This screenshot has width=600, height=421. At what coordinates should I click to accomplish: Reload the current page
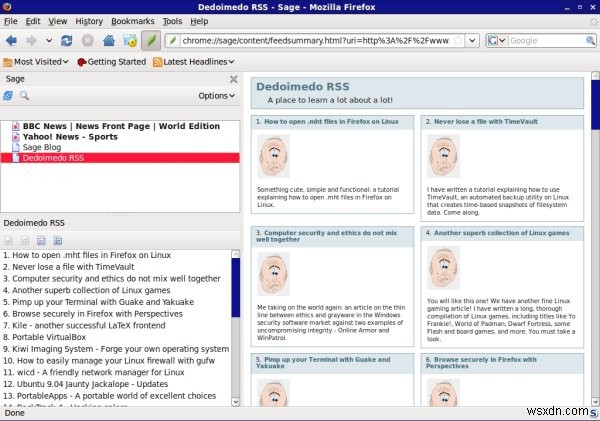pos(67,40)
